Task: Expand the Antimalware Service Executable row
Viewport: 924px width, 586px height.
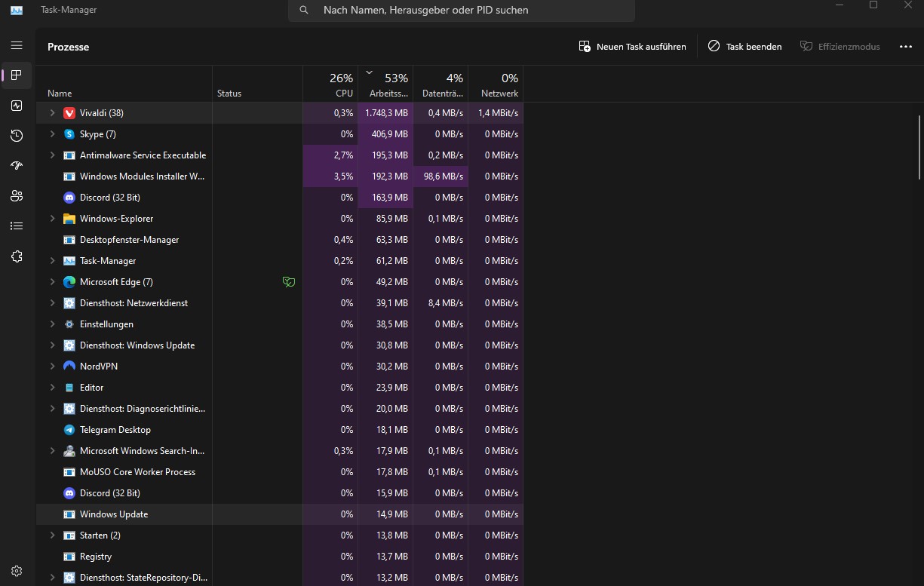Action: point(52,155)
